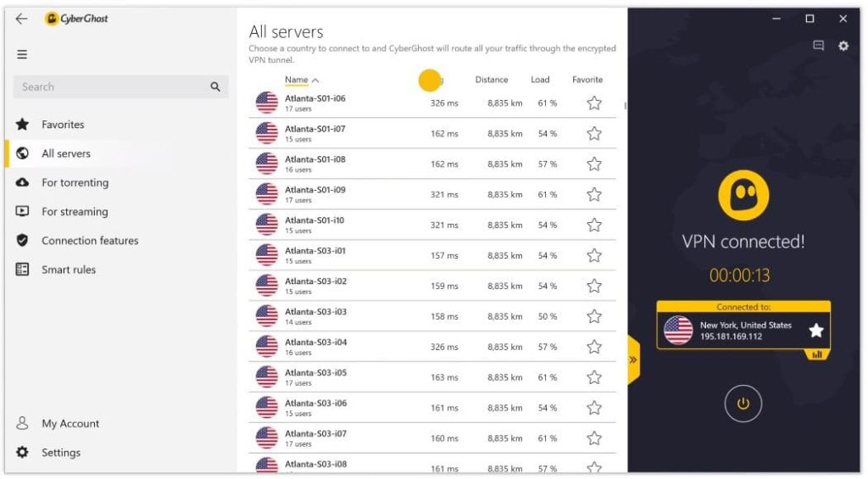Click the server list scrollbar
This screenshot has width=868, height=479.
(625, 105)
